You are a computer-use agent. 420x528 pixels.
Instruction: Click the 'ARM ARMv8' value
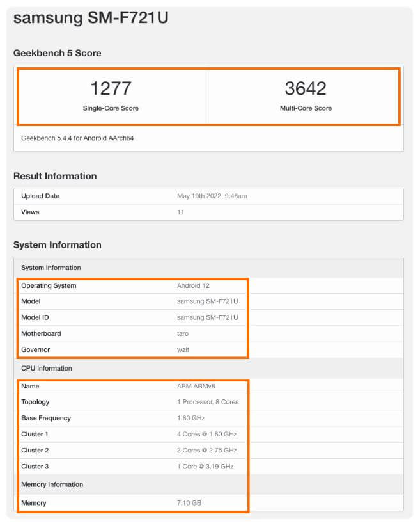[x=196, y=386]
